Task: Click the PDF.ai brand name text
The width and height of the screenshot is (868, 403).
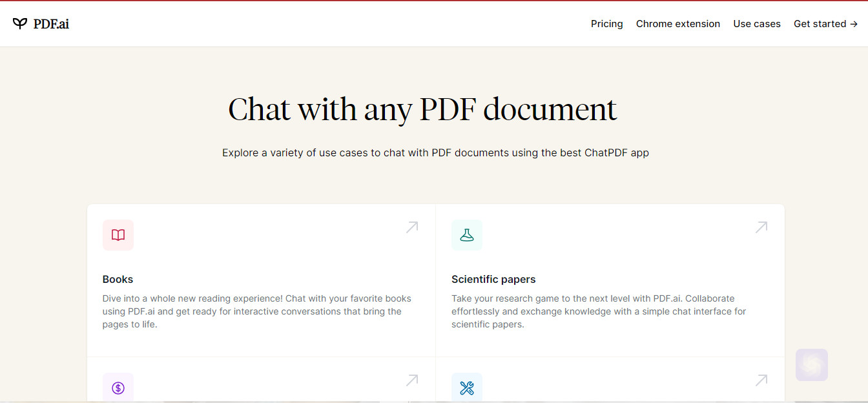Action: (x=51, y=24)
